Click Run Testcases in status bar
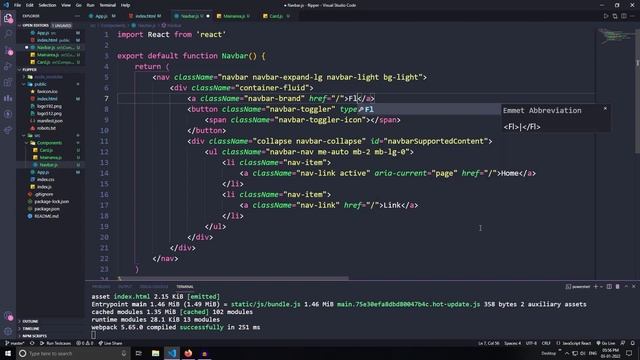The image size is (640, 360). (55, 343)
